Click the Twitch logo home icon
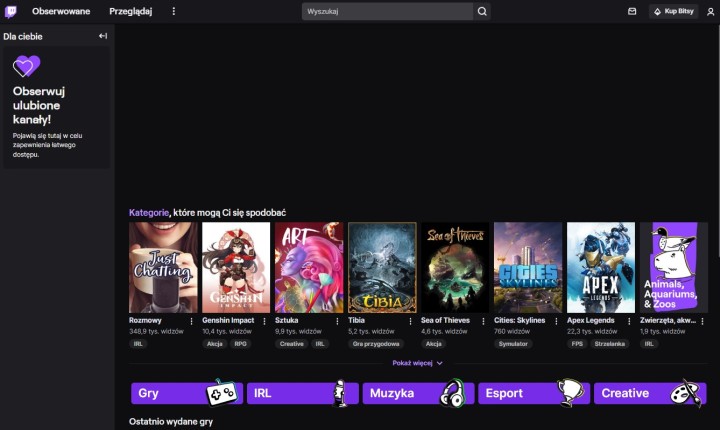720x430 pixels. (11, 11)
